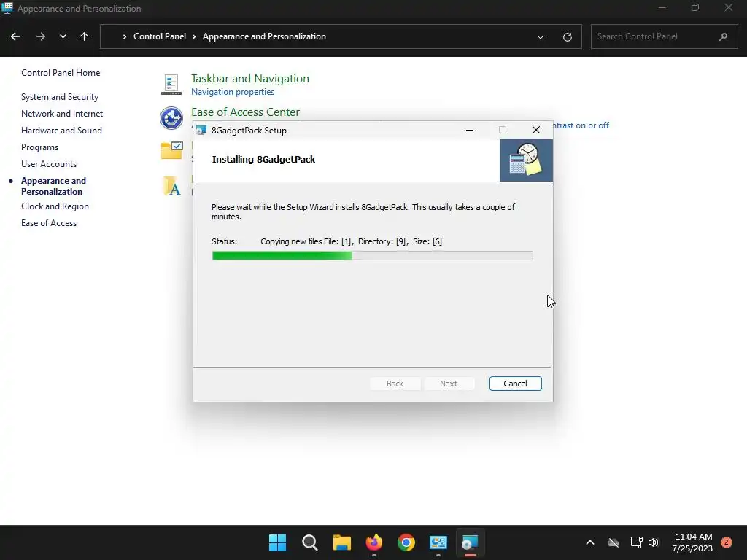Click Navigation properties link
The height and width of the screenshot is (560, 747).
click(233, 92)
